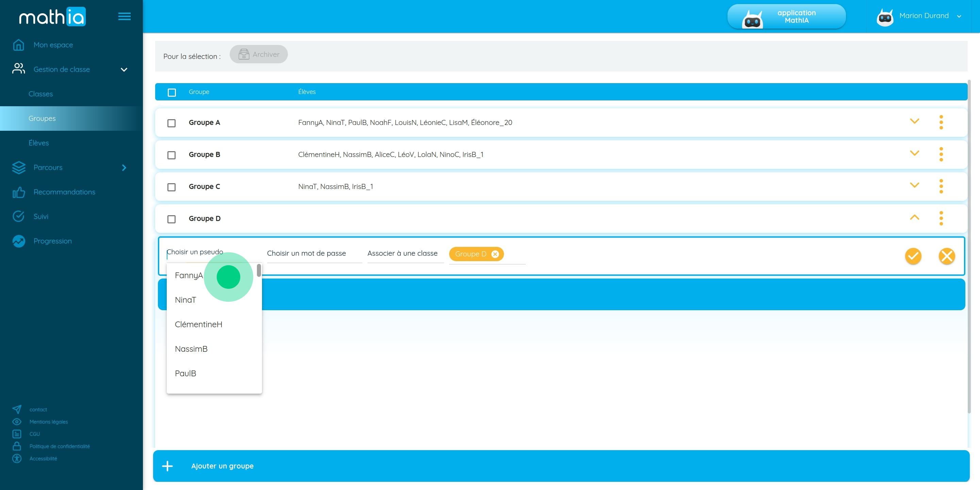The image size is (980, 490).
Task: Remove the Groupe D chip tag
Action: point(495,254)
